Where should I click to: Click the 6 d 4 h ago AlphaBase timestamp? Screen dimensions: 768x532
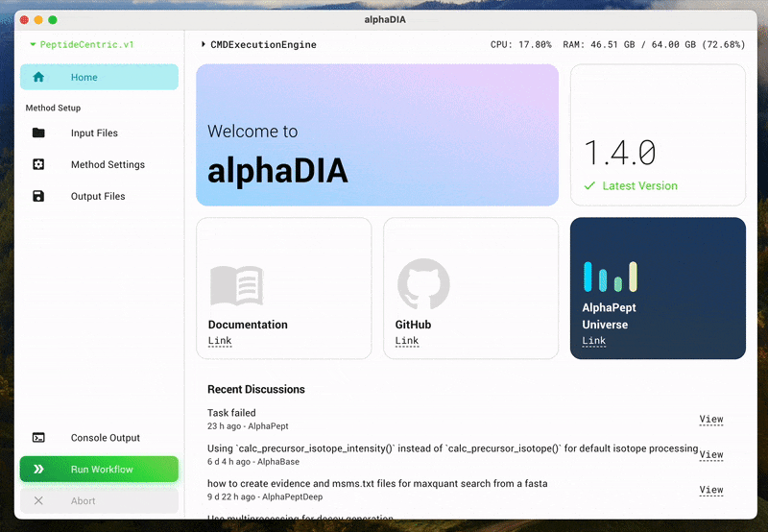[252, 462]
